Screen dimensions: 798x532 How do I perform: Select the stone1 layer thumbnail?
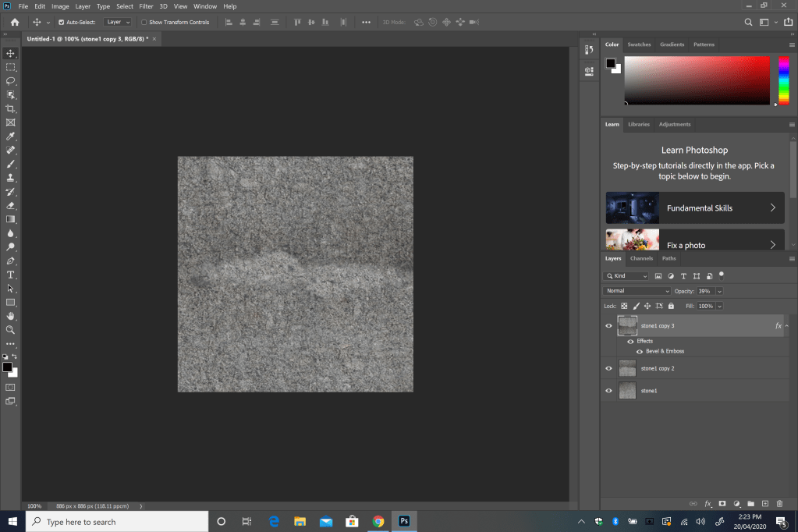click(627, 390)
